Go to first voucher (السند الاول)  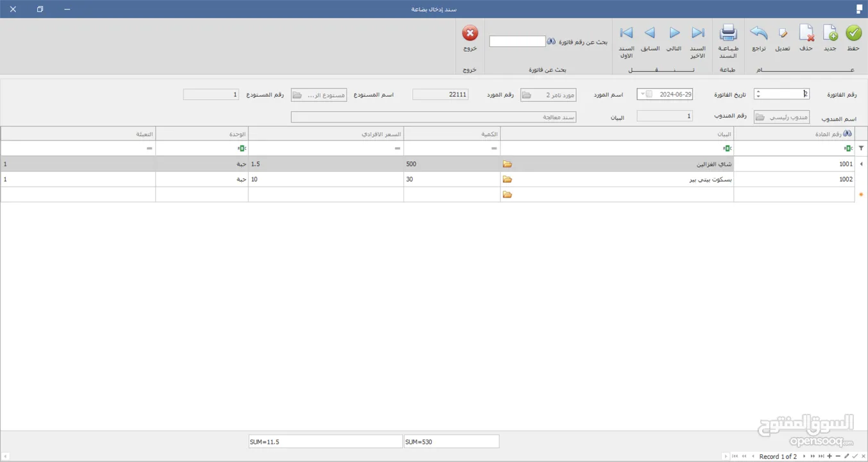pos(626,33)
